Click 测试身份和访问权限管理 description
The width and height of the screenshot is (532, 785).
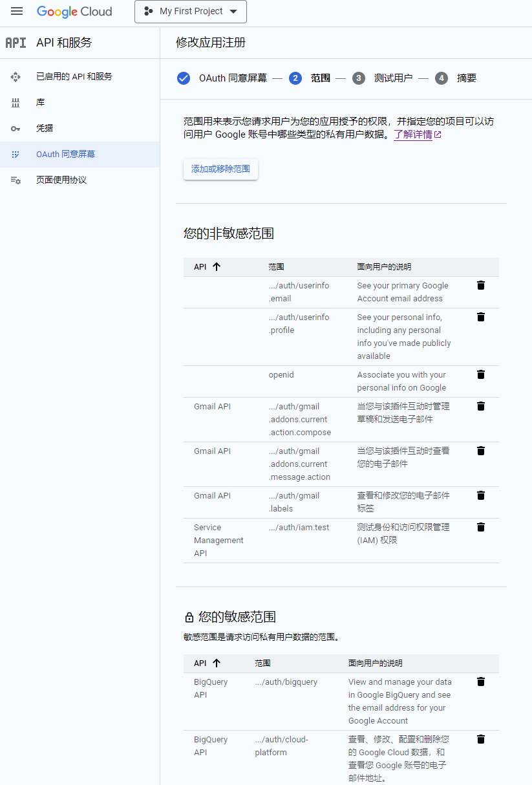[x=403, y=533]
